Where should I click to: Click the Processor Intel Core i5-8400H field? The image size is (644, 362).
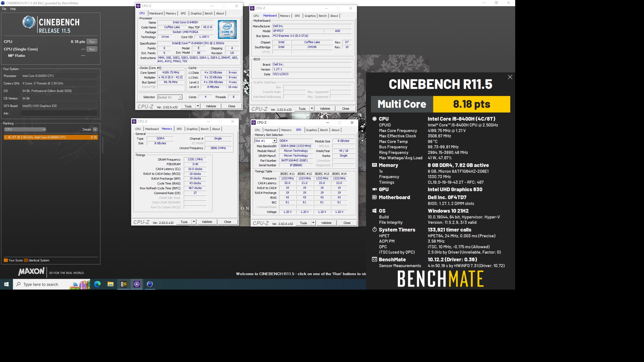click(59, 76)
